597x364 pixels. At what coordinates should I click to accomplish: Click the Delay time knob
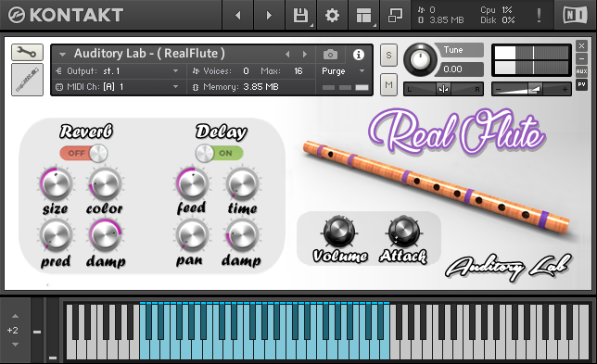click(x=242, y=183)
